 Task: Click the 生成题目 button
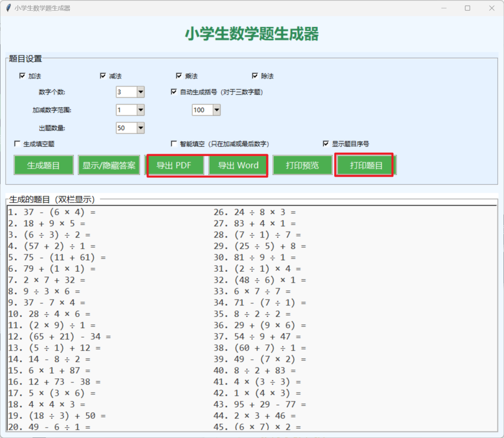pos(43,165)
